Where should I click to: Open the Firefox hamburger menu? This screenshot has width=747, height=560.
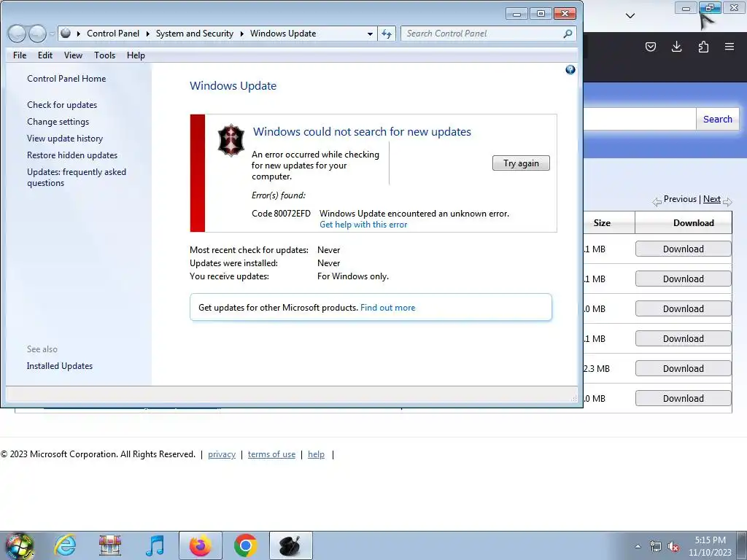click(729, 47)
